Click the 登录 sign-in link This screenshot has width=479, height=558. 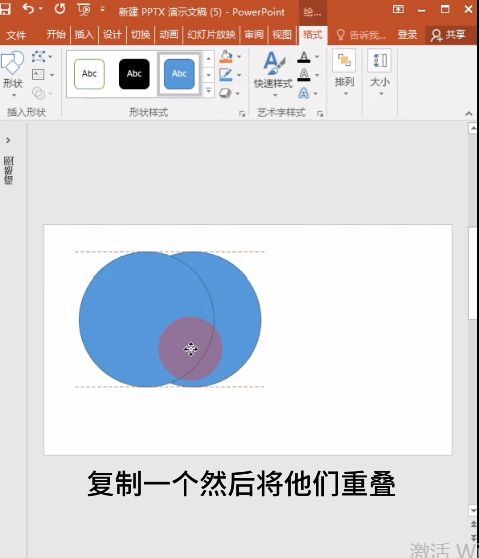click(407, 35)
